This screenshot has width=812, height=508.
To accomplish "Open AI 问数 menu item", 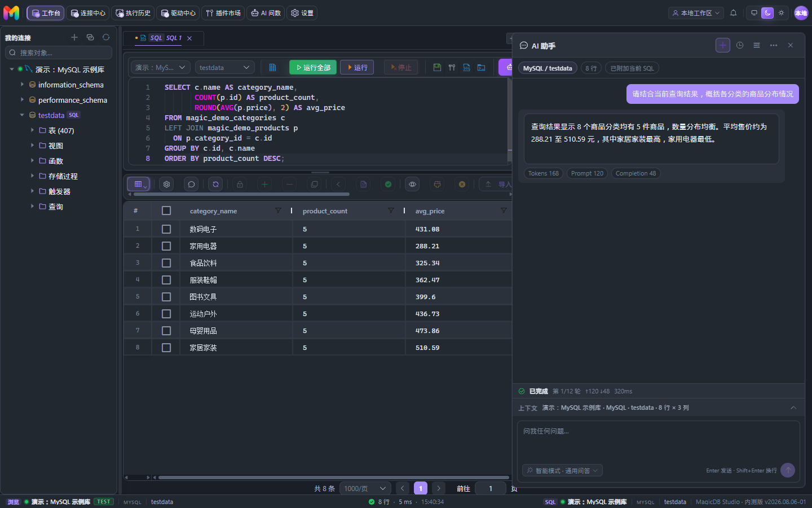I will [x=266, y=13].
